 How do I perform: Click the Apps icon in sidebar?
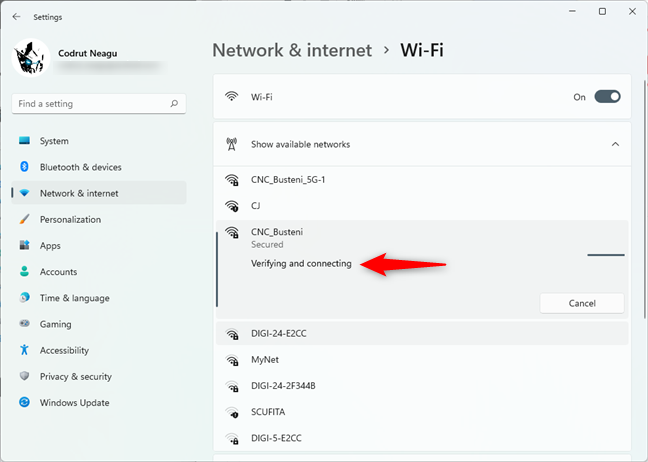click(x=24, y=245)
